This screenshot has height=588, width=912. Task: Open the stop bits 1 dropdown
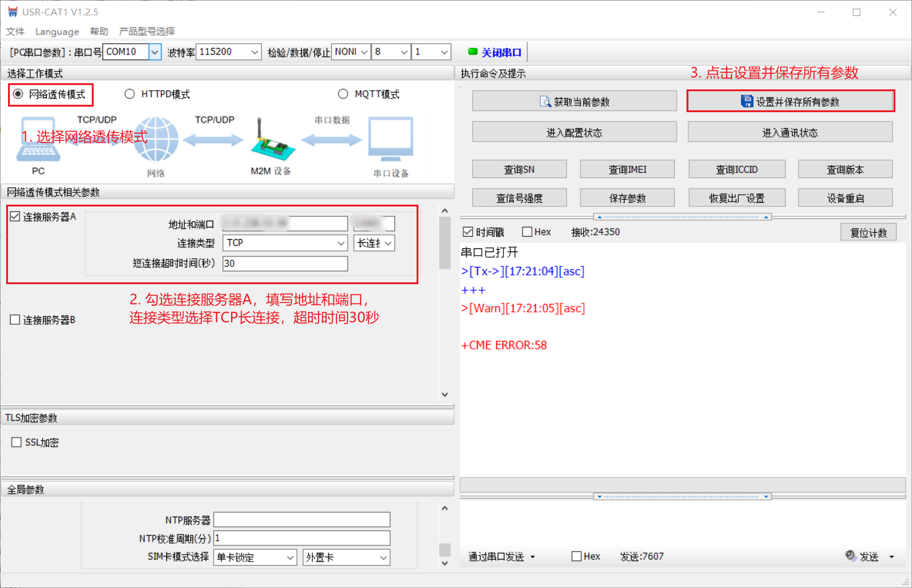(x=444, y=52)
